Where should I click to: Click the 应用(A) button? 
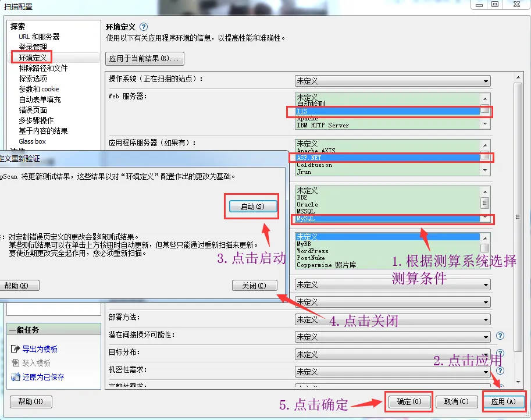pos(504,401)
